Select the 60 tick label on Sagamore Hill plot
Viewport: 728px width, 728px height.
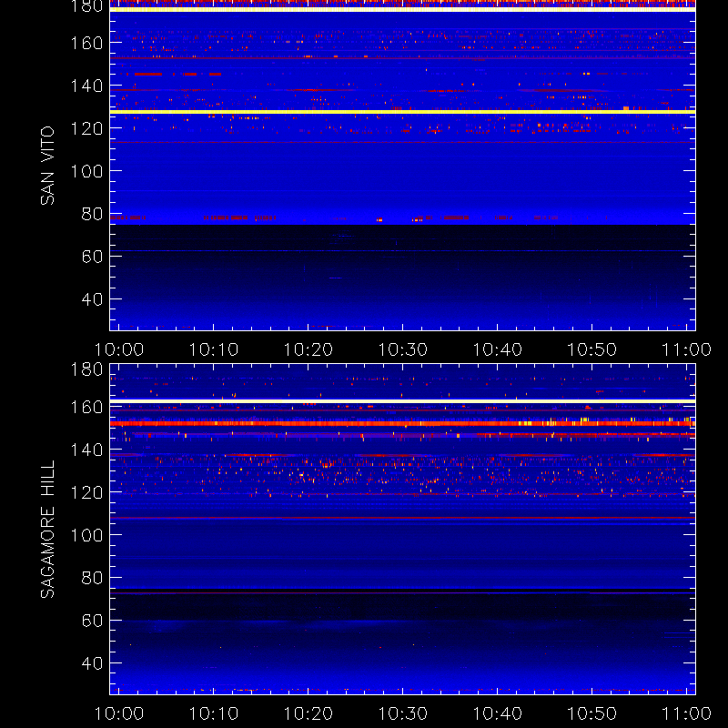tap(92, 621)
